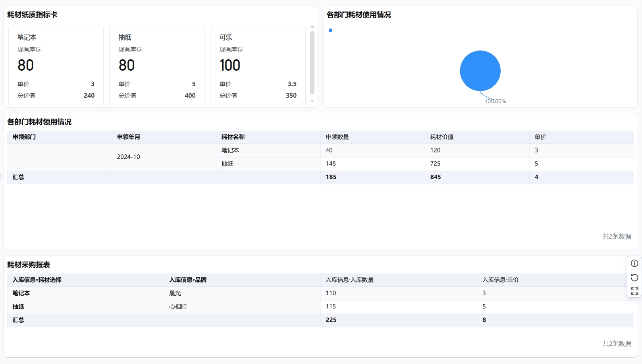Click the refresh icon on the floating toolbar
Screen dimensions: 642x364
(x=634, y=277)
